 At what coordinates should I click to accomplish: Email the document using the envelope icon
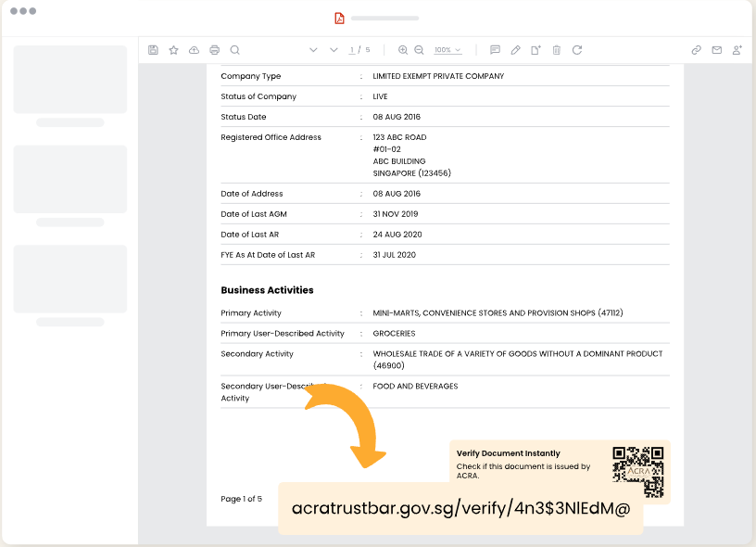coord(716,50)
